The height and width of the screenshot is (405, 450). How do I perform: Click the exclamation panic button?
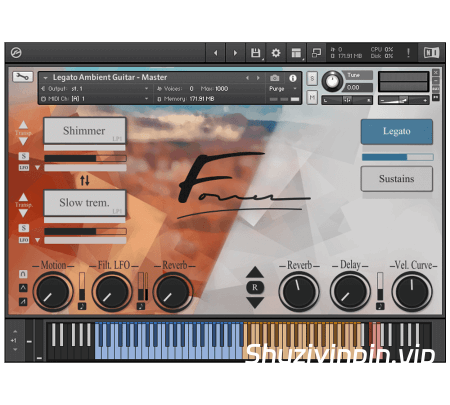point(408,53)
